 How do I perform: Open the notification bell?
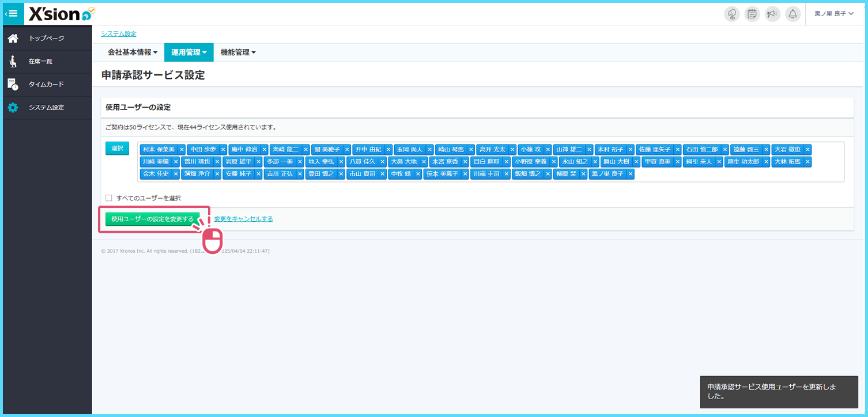[x=793, y=14]
